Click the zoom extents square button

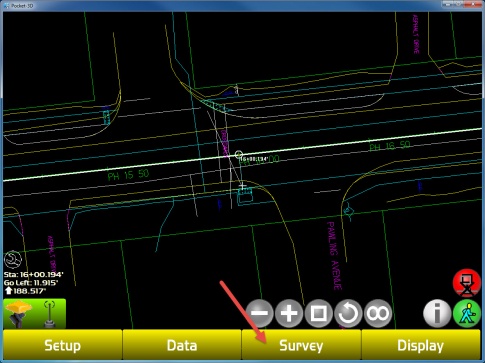pos(318,313)
